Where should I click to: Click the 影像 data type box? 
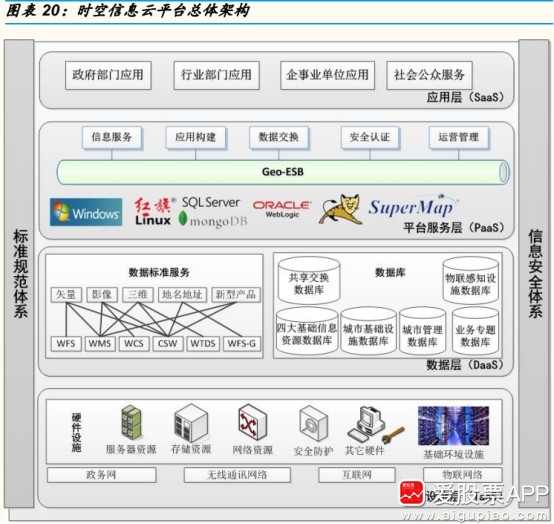tap(102, 294)
